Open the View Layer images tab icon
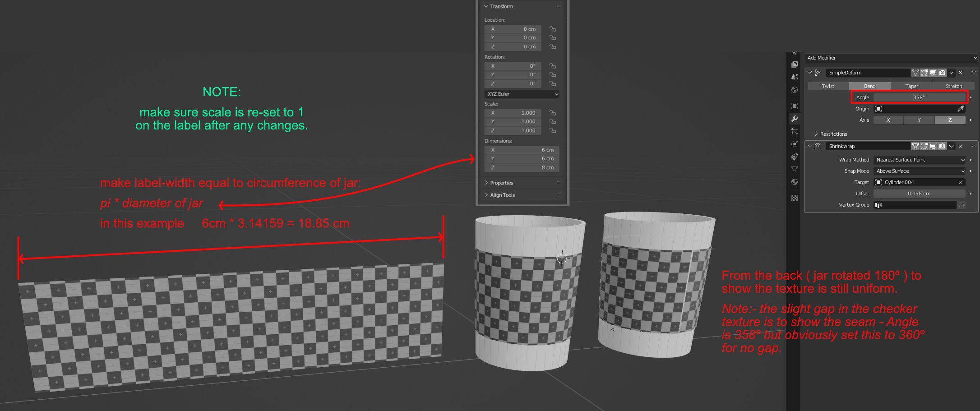Viewport: 980px width, 411px height. tap(795, 65)
